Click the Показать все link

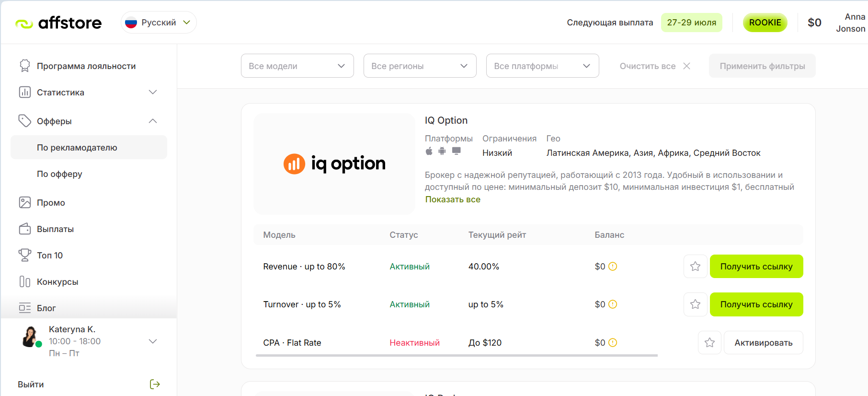tap(453, 199)
